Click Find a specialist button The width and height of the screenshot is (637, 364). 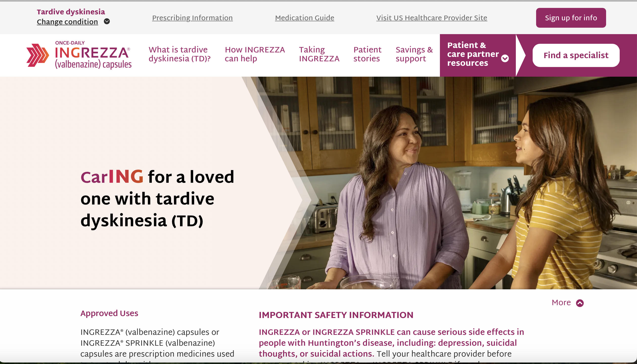click(x=576, y=55)
